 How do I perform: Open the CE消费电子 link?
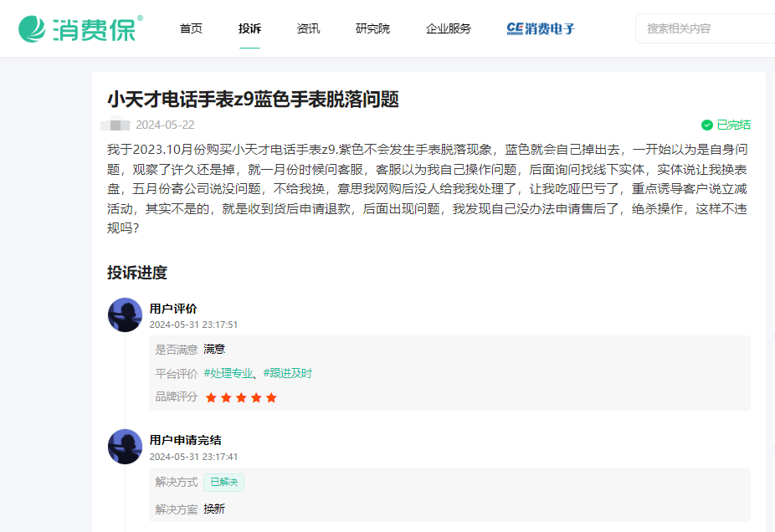(x=541, y=28)
